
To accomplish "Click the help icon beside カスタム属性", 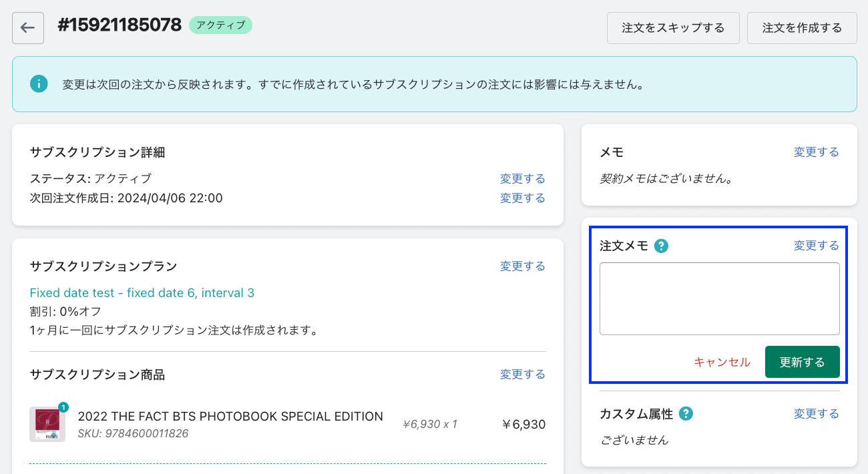I will pos(685,414).
